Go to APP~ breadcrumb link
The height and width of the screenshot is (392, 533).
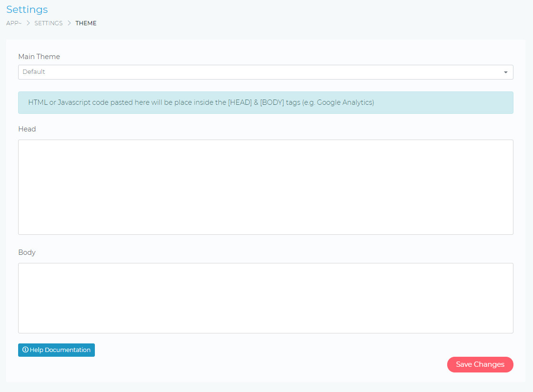14,23
